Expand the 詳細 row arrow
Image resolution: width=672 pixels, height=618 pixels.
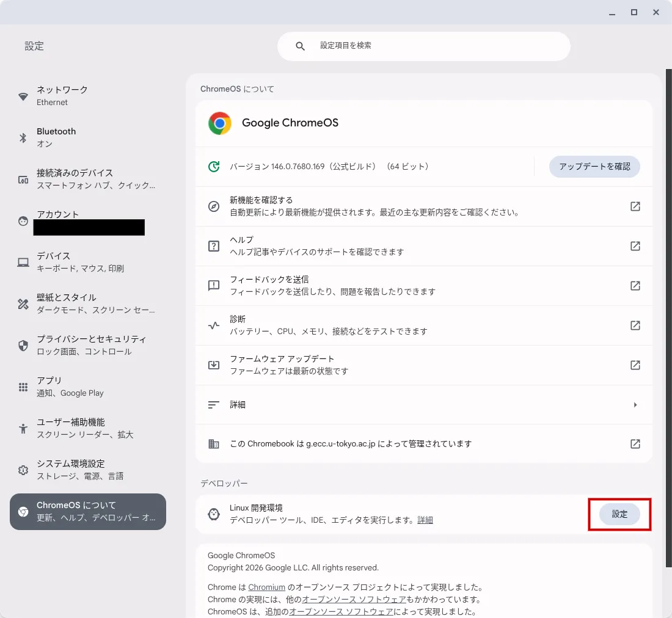tap(635, 405)
